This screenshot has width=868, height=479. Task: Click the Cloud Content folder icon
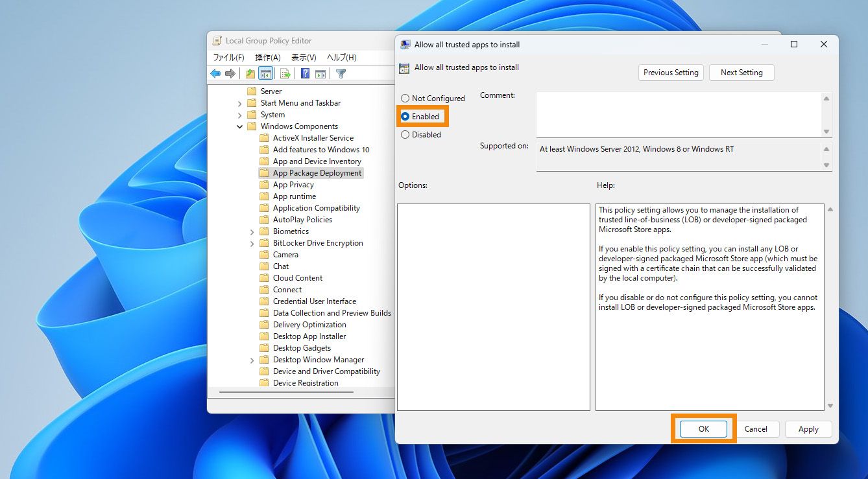pyautogui.click(x=264, y=278)
